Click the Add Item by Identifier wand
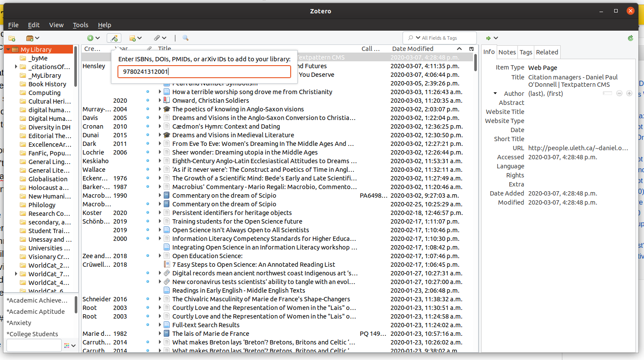The width and height of the screenshot is (644, 360). (114, 38)
